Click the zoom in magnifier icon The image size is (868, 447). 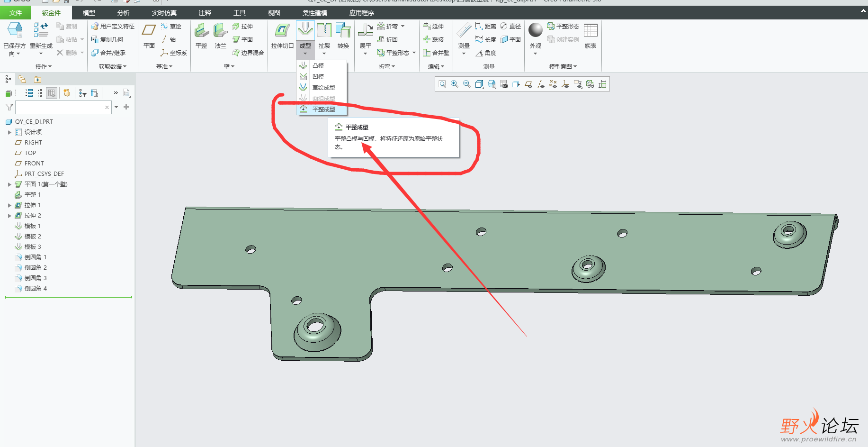tap(455, 84)
